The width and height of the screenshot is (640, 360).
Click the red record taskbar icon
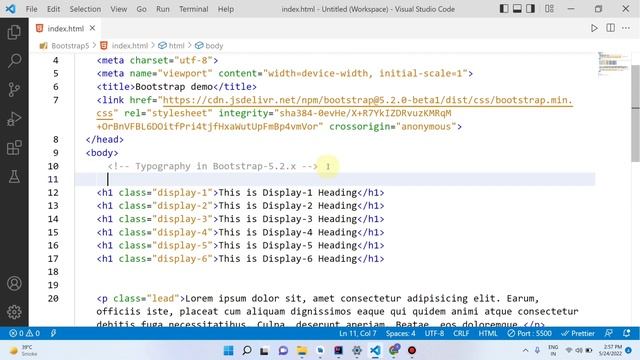412,351
